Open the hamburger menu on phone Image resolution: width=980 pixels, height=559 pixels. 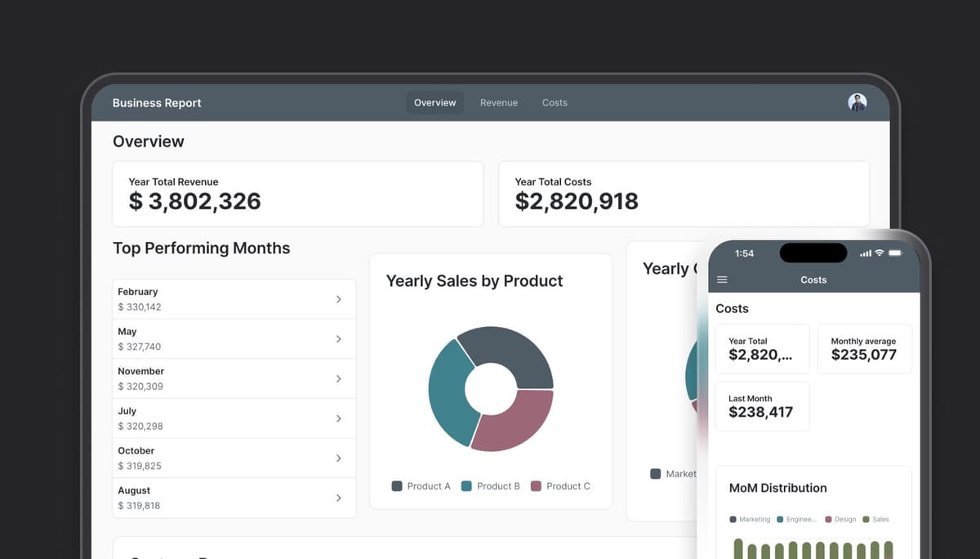click(721, 279)
